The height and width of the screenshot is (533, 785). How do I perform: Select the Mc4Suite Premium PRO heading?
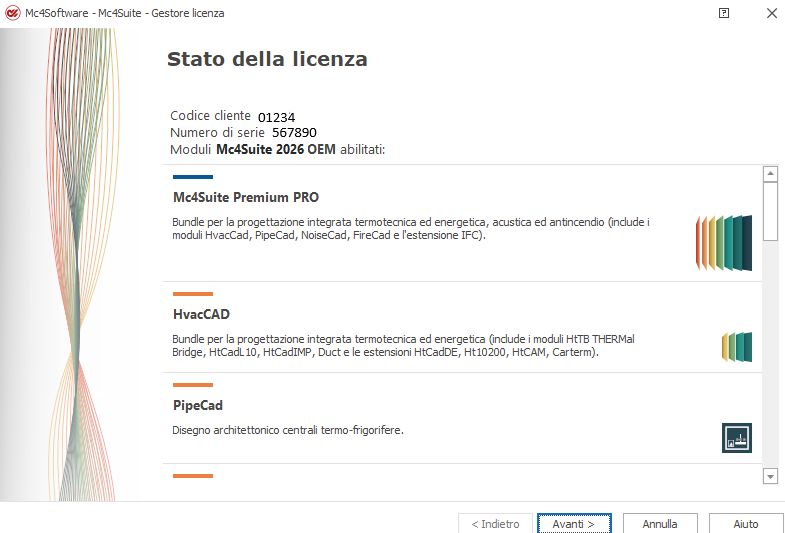click(x=246, y=197)
